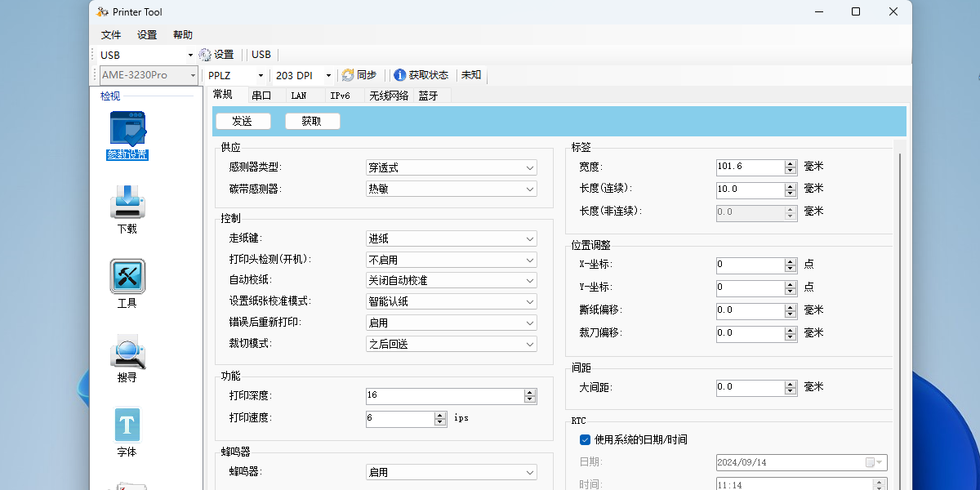The height and width of the screenshot is (490, 980).
Task: Open the 文件 menu
Action: pyautogui.click(x=111, y=34)
